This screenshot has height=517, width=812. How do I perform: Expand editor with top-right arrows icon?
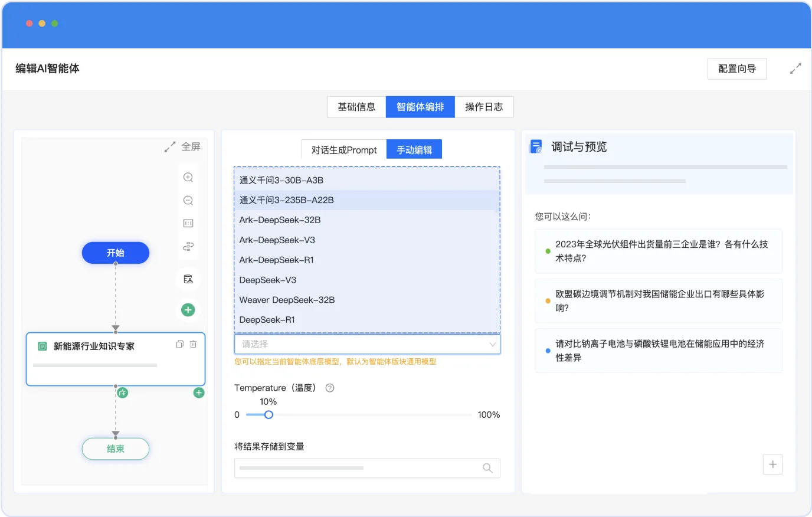click(x=795, y=68)
